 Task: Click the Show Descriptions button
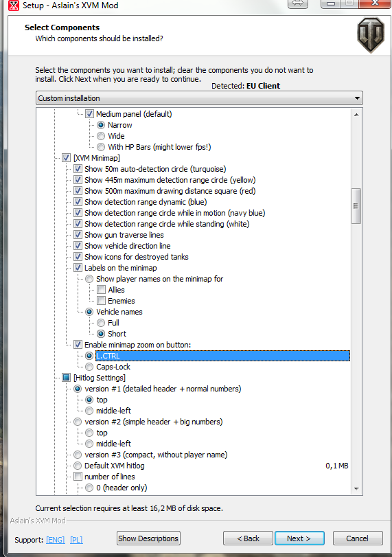pyautogui.click(x=148, y=538)
